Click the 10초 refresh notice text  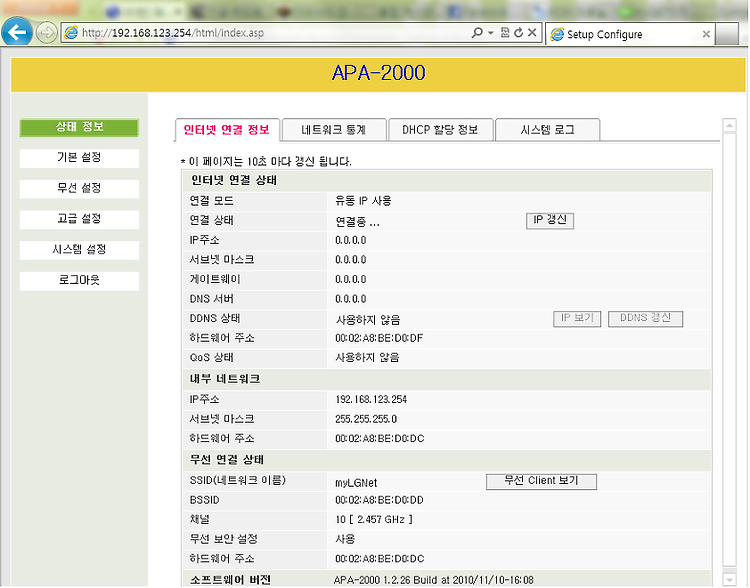pyautogui.click(x=266, y=162)
